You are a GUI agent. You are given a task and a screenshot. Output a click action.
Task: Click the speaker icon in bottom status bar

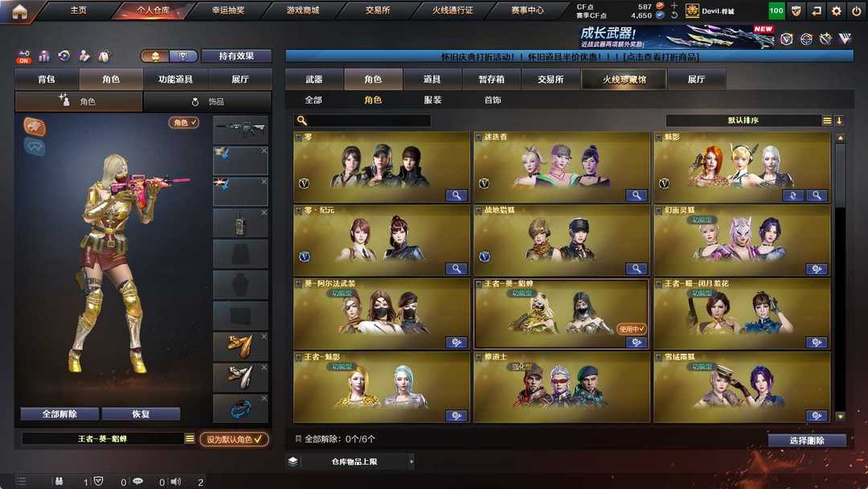click(176, 481)
